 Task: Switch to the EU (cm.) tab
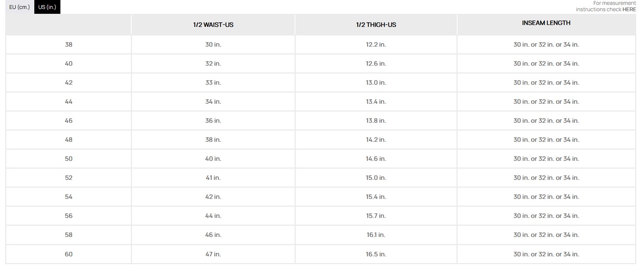(x=19, y=7)
